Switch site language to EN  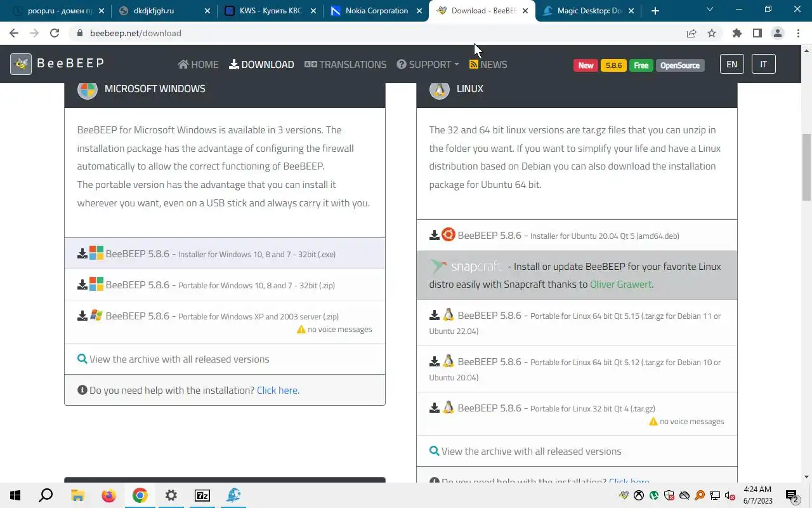[x=732, y=64]
